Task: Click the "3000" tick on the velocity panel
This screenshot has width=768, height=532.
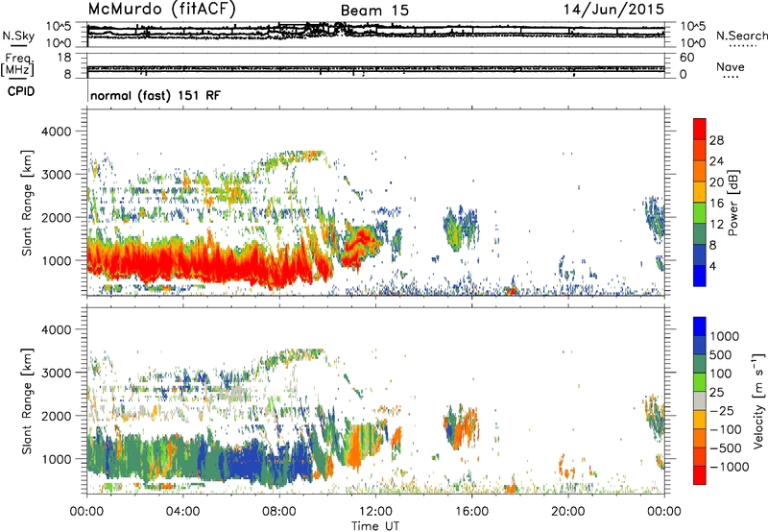Action: (x=57, y=373)
